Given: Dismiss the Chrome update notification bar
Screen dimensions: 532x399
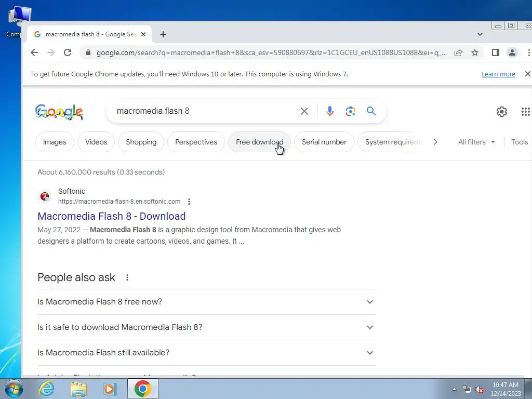Looking at the screenshot, I should [527, 74].
